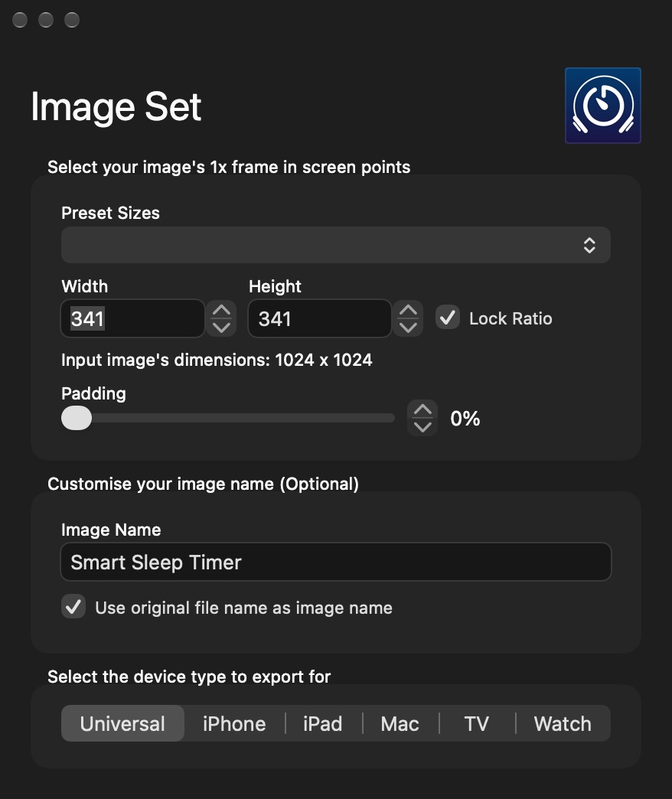Select the iPad device type
672x799 pixels.
coord(323,723)
